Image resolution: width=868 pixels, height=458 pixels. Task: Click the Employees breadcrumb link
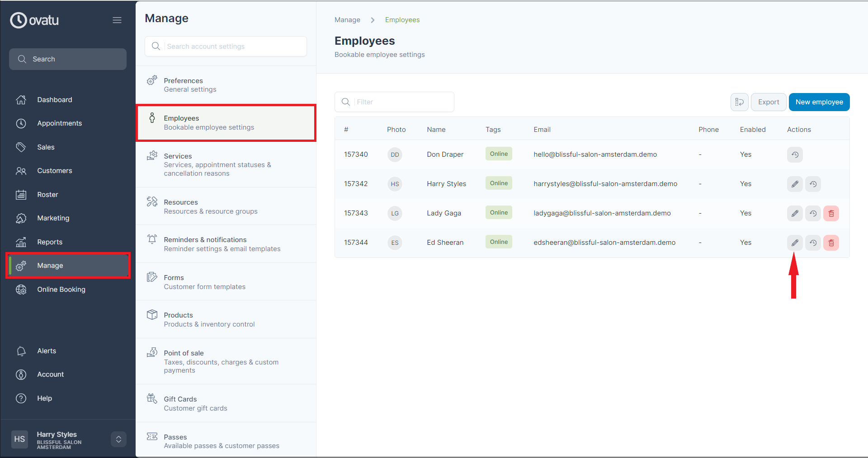pyautogui.click(x=402, y=20)
